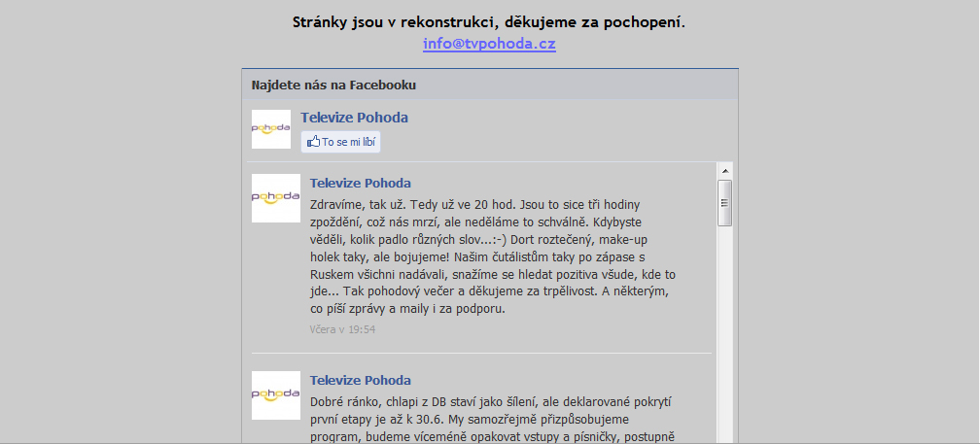
Task: Click the "Stránky jsou v rekonstrukci" heading
Action: click(x=489, y=21)
